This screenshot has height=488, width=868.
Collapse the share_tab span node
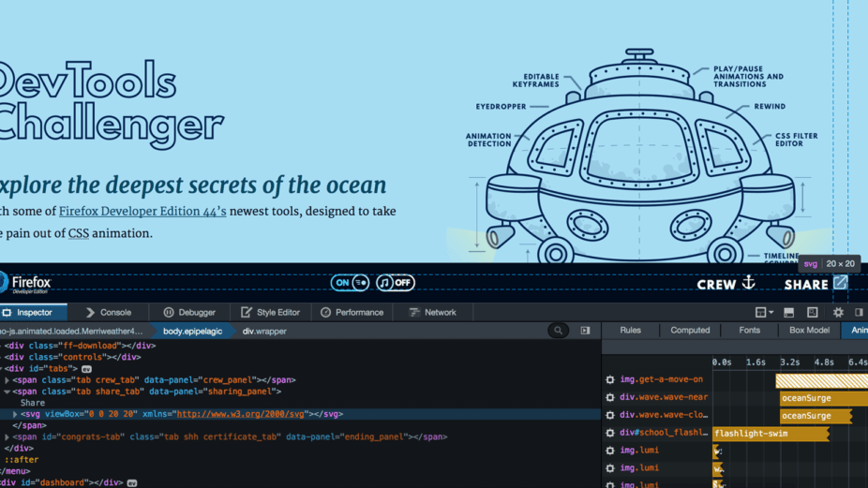coord(7,392)
